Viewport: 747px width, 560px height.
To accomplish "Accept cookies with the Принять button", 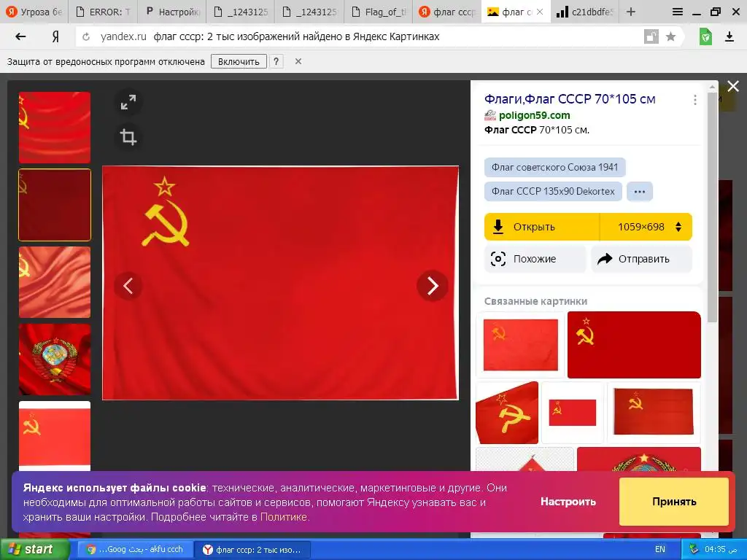I will pyautogui.click(x=673, y=502).
